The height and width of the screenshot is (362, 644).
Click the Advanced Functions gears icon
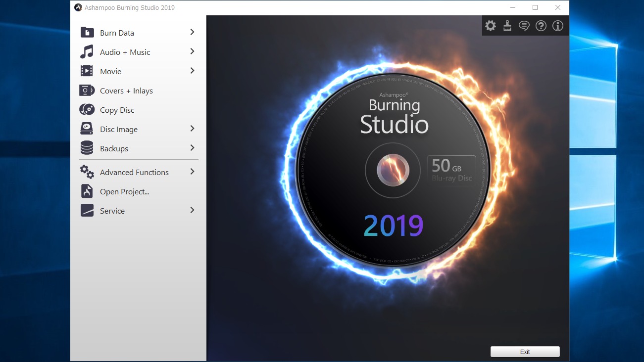point(87,172)
